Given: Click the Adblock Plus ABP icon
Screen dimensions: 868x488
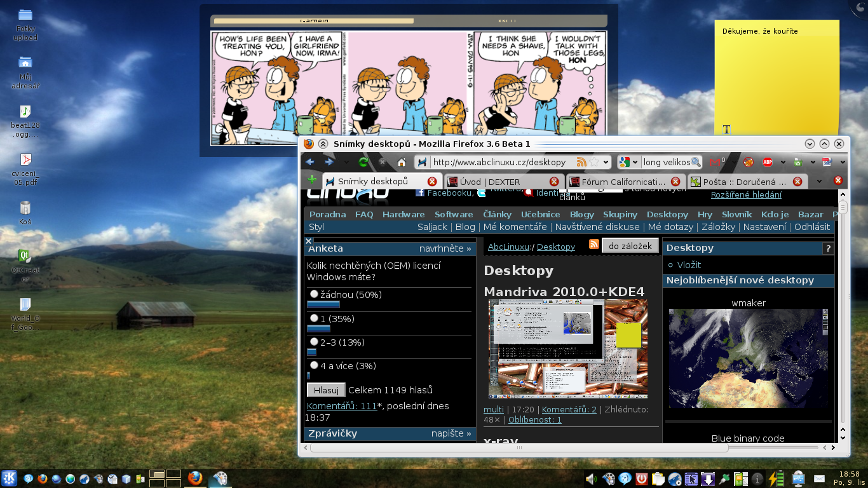Looking at the screenshot, I should click(x=768, y=162).
